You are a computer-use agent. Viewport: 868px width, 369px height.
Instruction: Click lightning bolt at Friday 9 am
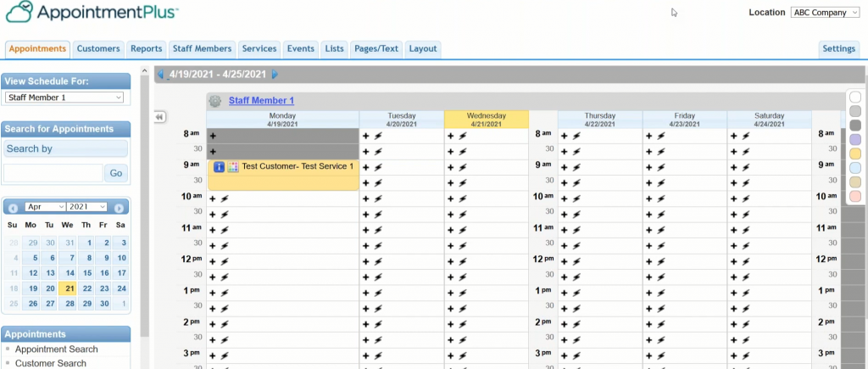pos(661,167)
